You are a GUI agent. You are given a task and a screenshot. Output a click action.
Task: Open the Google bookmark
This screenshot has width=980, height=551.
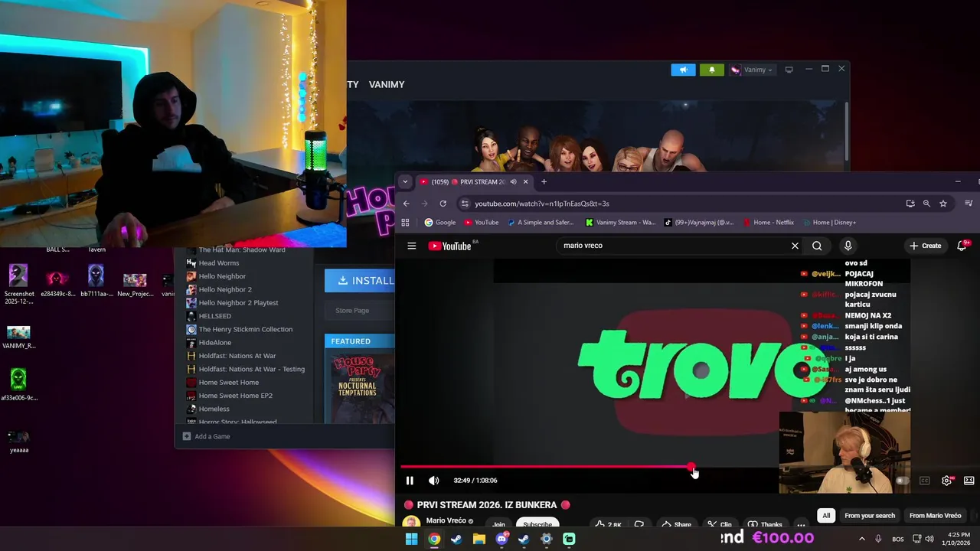point(440,223)
